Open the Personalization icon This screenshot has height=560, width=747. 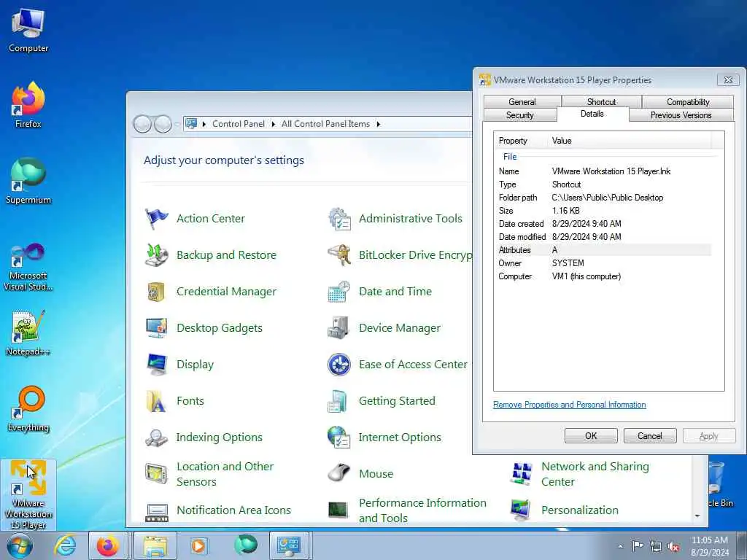520,510
